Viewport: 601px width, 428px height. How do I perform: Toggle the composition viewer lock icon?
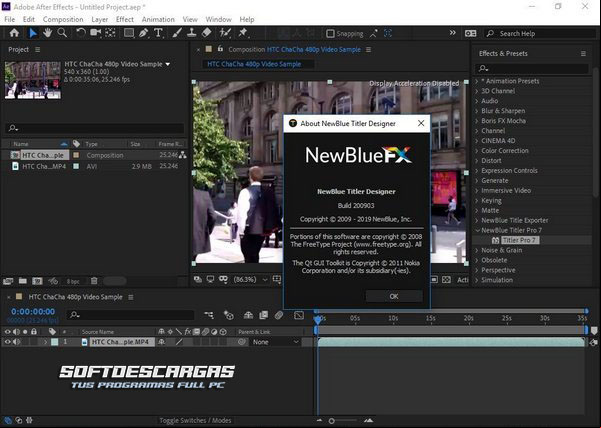(220, 49)
